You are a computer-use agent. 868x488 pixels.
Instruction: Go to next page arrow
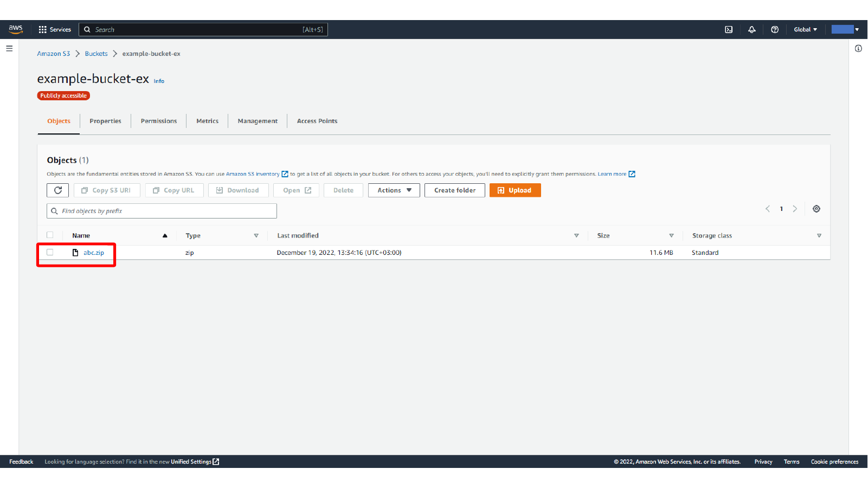[795, 209]
